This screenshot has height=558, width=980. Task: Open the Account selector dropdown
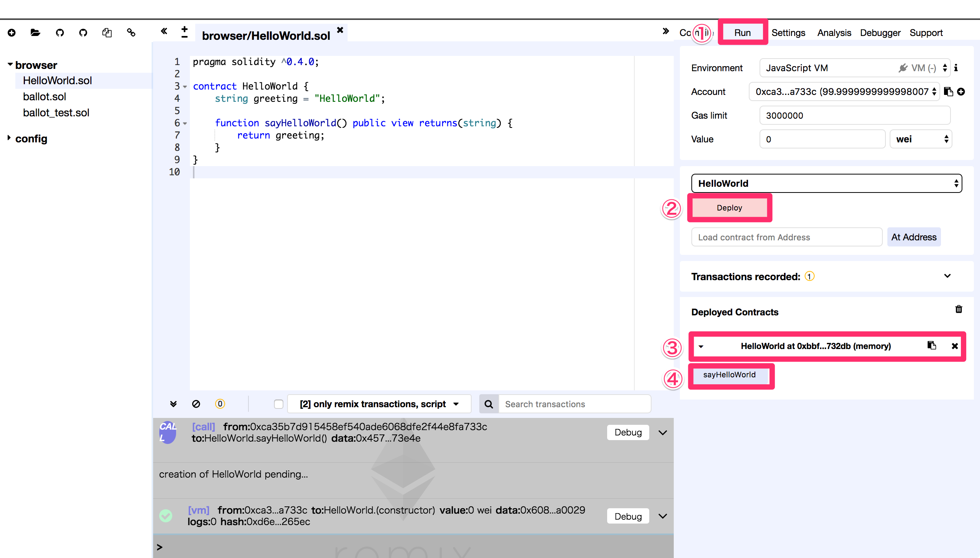tap(844, 91)
